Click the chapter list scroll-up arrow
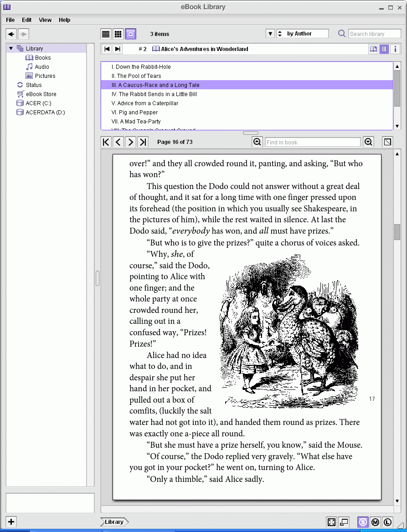 (x=397, y=66)
